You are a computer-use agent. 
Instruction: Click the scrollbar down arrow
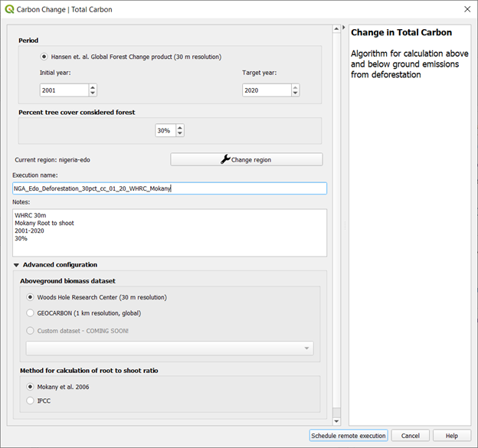[x=336, y=421]
